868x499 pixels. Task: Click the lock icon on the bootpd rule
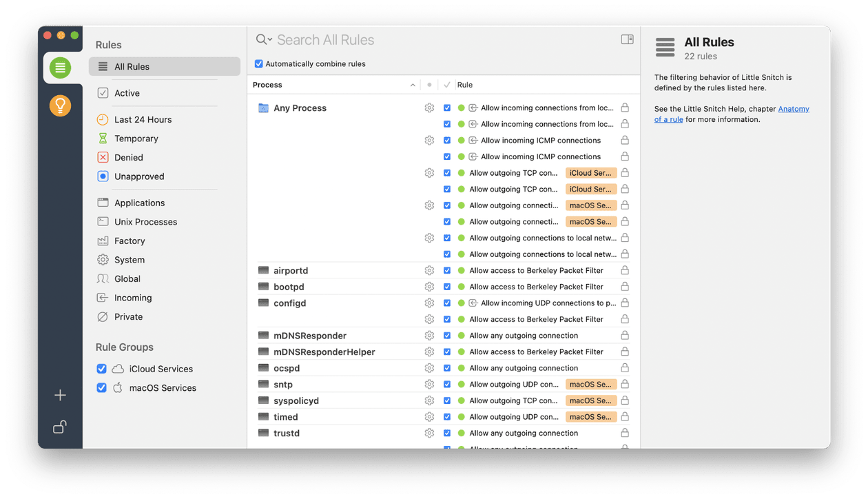[x=625, y=287]
